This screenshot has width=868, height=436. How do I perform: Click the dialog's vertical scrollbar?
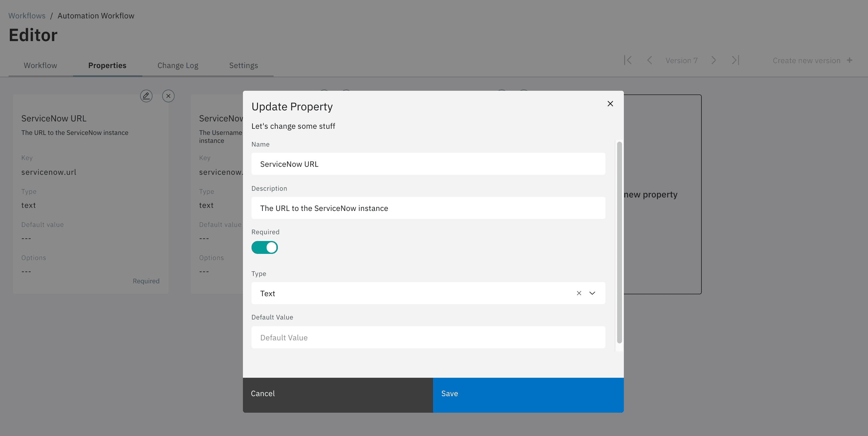click(619, 243)
